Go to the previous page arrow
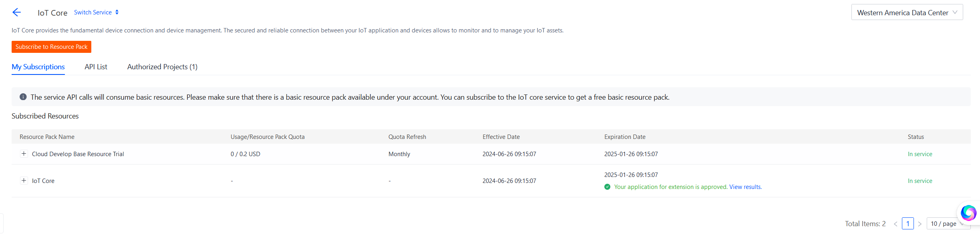Viewport: 980px width, 237px height. tap(895, 224)
